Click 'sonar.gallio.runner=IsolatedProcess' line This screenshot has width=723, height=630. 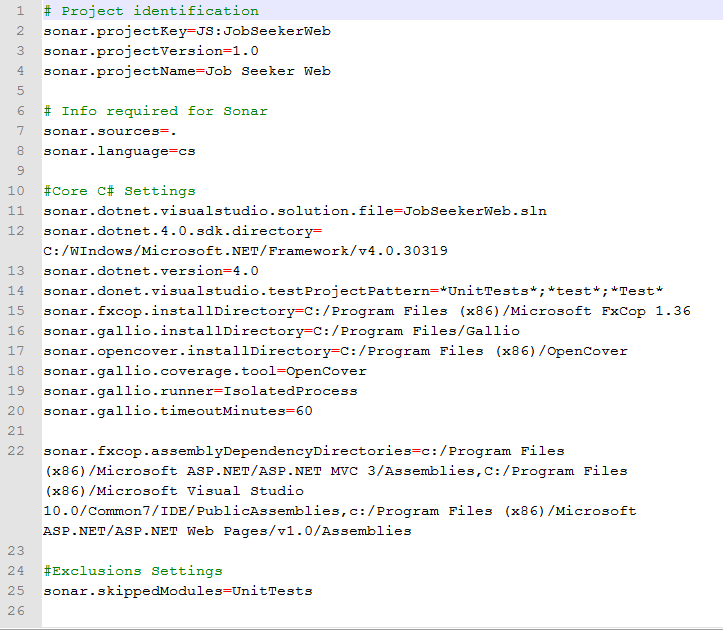coord(201,391)
